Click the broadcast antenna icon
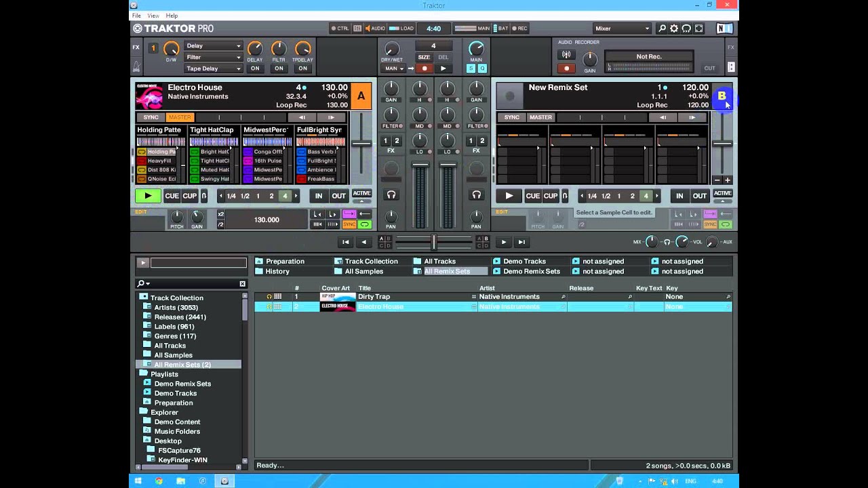The image size is (868, 488). click(x=566, y=55)
